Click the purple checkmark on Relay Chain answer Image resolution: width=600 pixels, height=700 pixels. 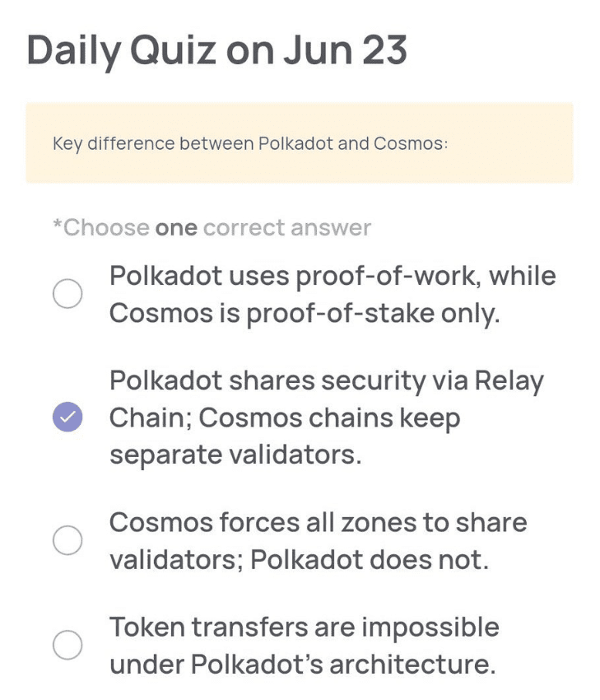67,418
